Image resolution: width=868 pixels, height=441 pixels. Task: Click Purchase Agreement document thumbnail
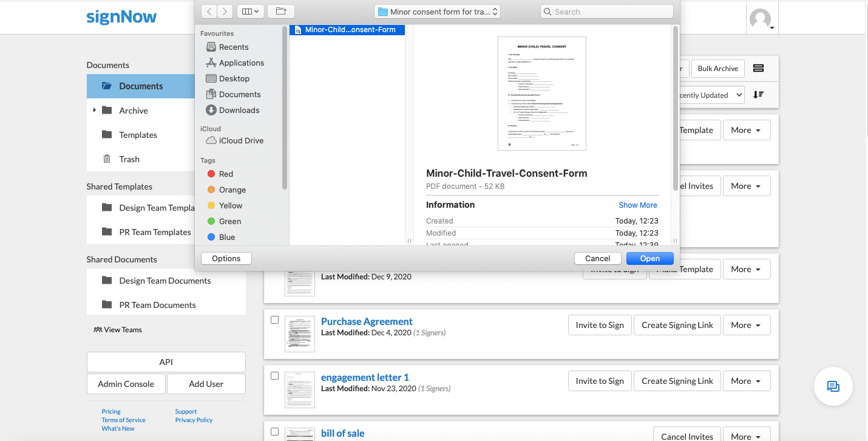pos(300,333)
